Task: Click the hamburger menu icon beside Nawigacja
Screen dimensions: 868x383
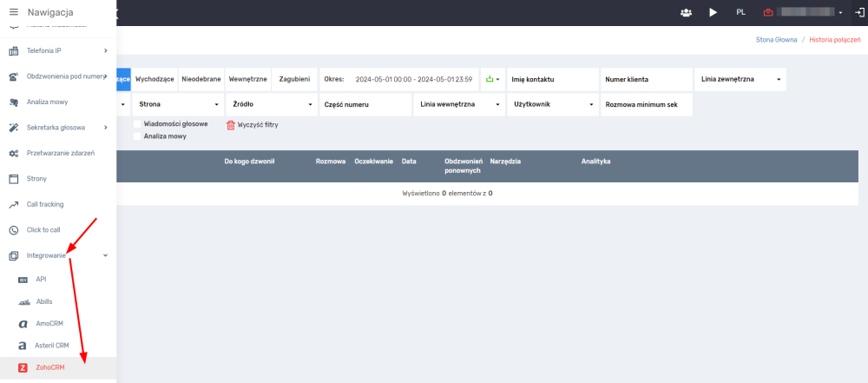Action: [13, 12]
